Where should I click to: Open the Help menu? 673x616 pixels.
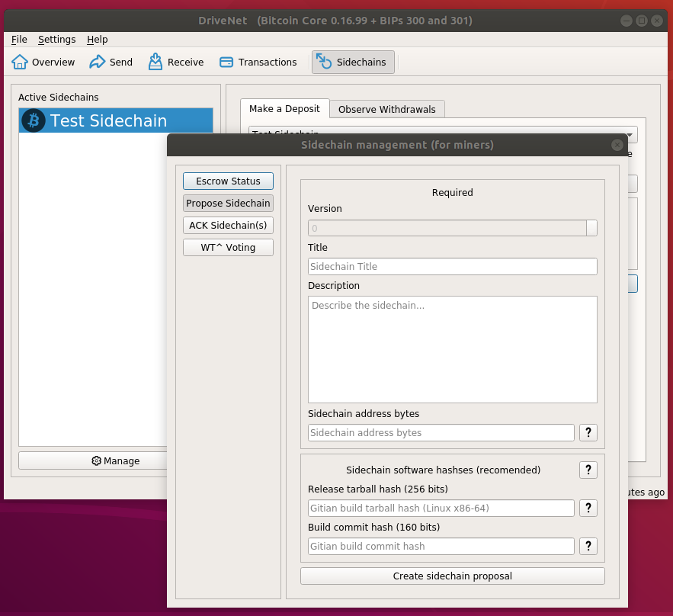pos(97,40)
